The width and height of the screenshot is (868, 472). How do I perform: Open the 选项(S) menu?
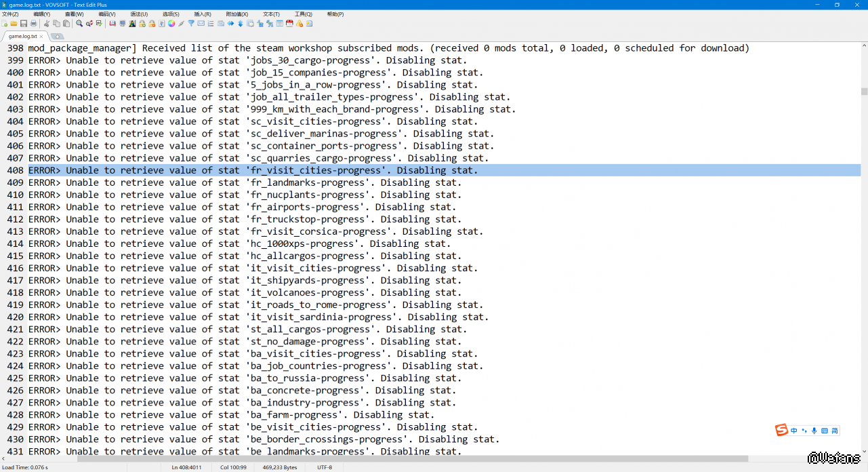coord(171,14)
